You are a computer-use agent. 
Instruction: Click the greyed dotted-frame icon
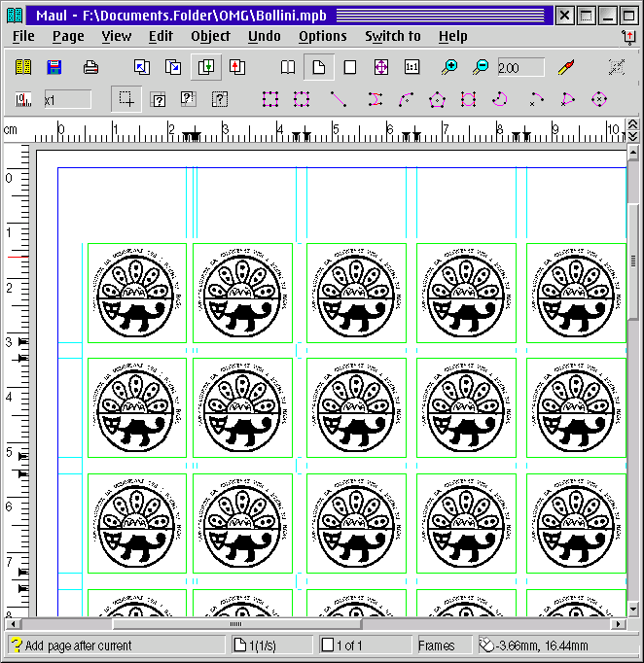click(x=617, y=67)
